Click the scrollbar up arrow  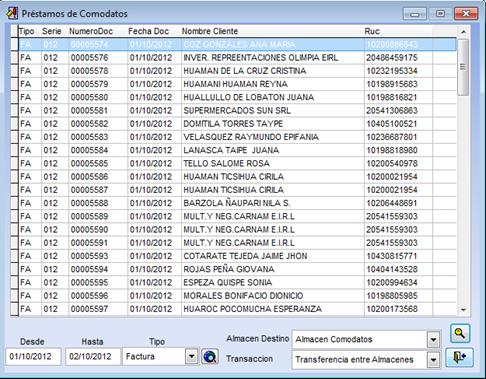coord(463,32)
